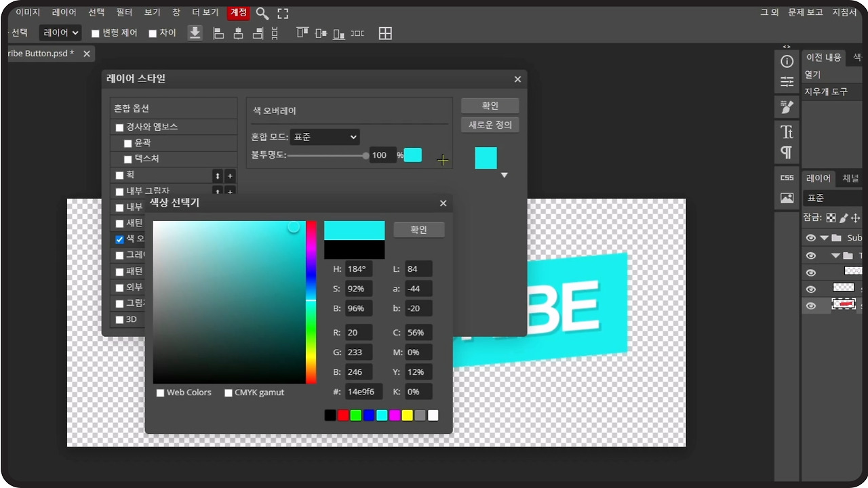Open the Paragraph panel icon
Image resolution: width=868 pixels, height=488 pixels.
[x=787, y=152]
